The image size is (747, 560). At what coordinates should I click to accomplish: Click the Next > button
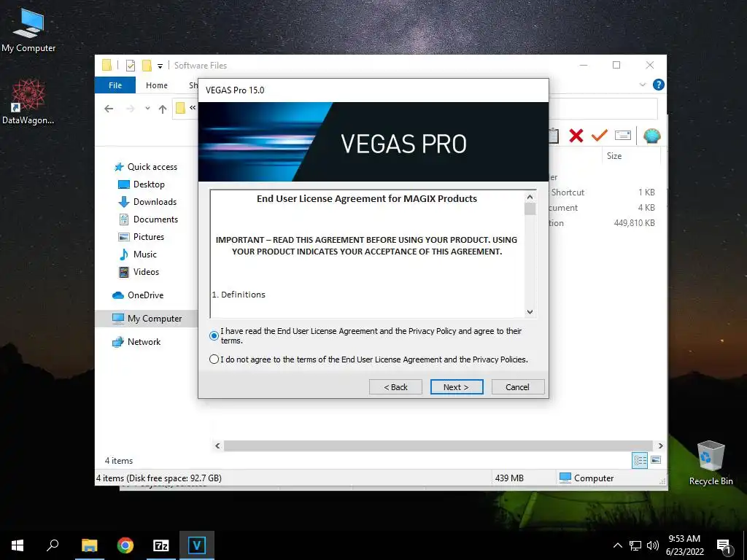pos(457,386)
